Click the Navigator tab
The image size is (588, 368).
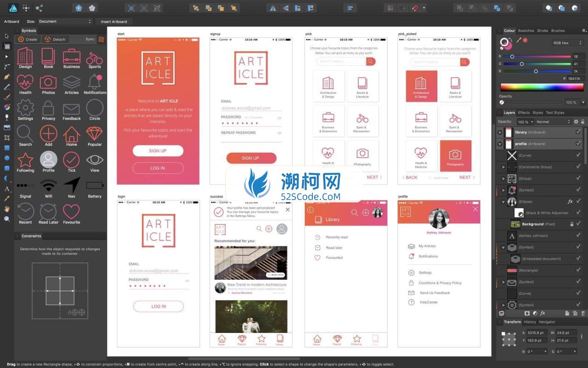click(547, 322)
